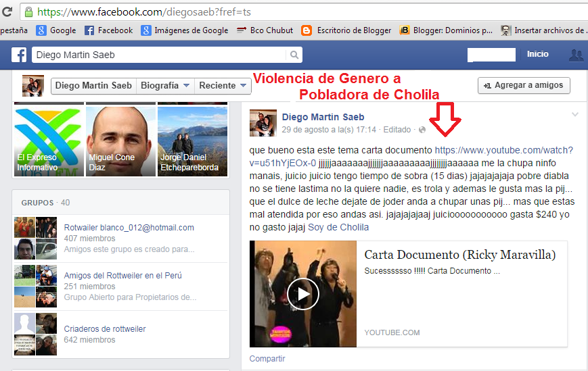Viewport: 588px width, 371px height.
Task: Click the Diego Martin Saeb profile tab
Action: click(x=94, y=86)
